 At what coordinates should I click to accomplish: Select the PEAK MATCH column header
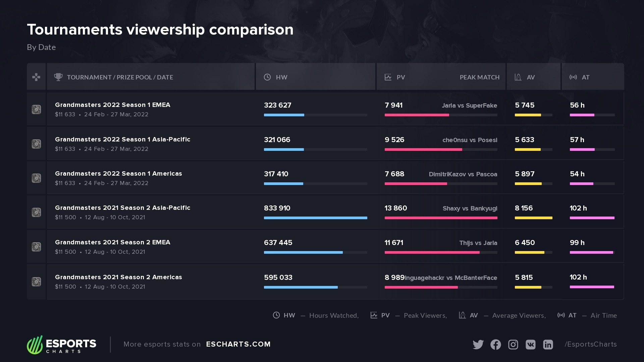[479, 77]
